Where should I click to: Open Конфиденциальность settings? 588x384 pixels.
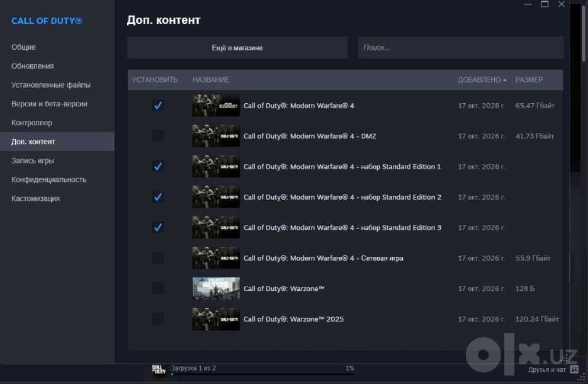tap(57, 179)
